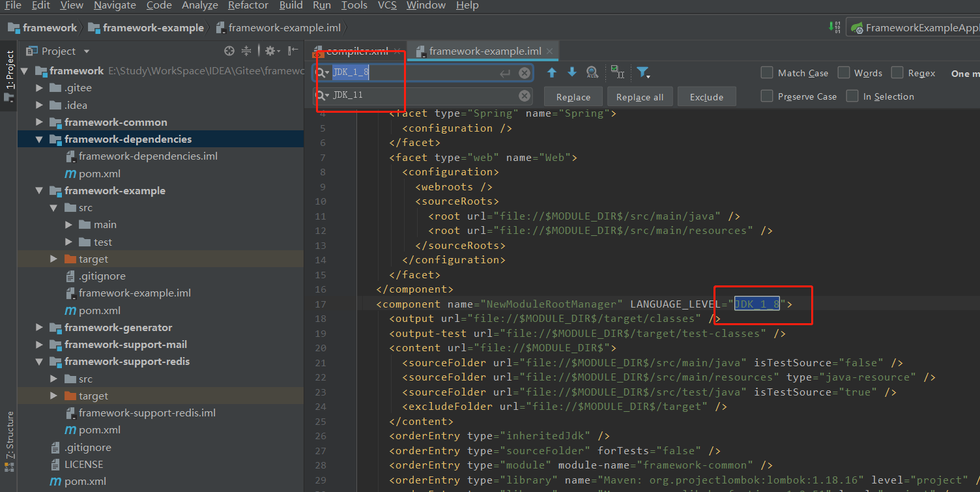Viewport: 980px width, 492px height.
Task: Click the Exclude button
Action: 707,96
